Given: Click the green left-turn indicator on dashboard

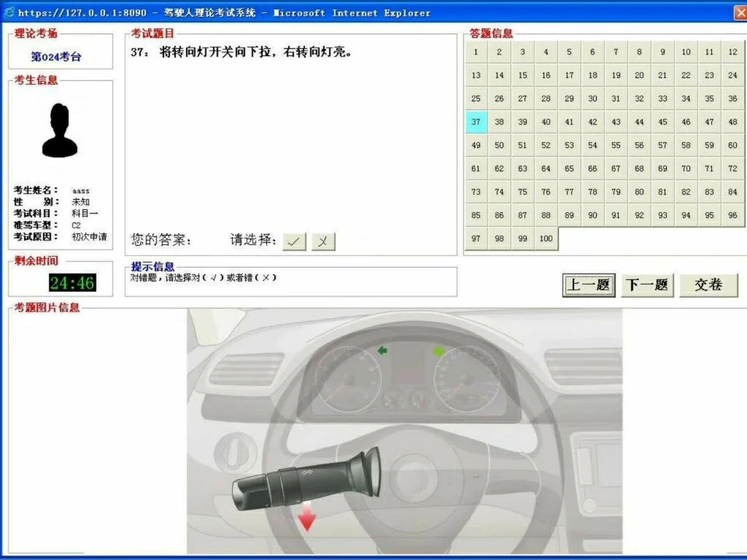Looking at the screenshot, I should pyautogui.click(x=382, y=351).
